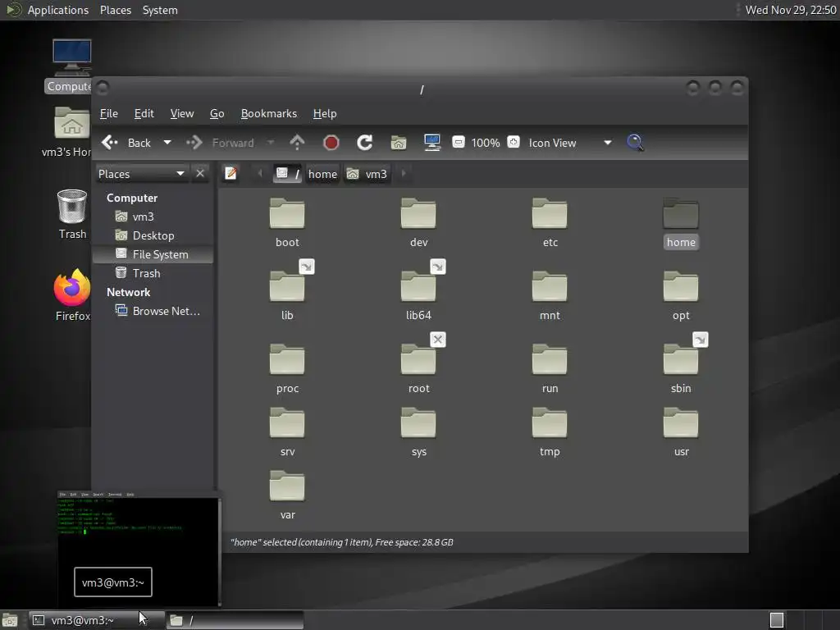
Task: Open the Edit menu
Action: 144,113
